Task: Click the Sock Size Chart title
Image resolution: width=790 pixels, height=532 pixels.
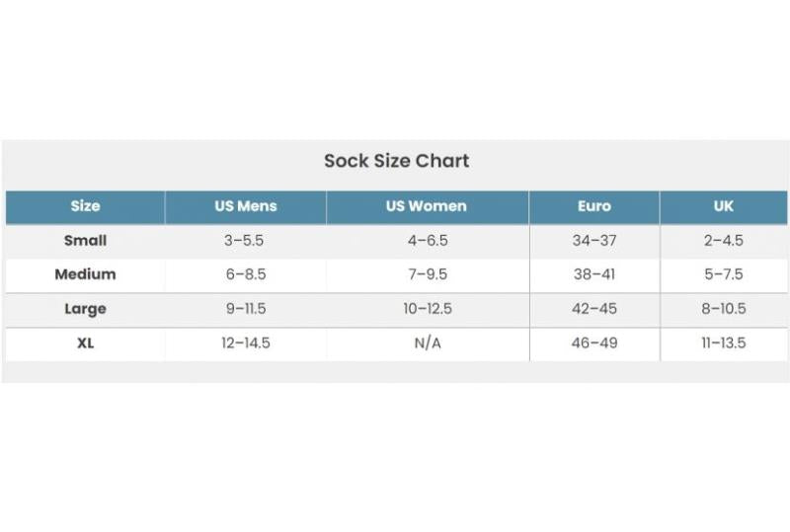Action: click(396, 161)
